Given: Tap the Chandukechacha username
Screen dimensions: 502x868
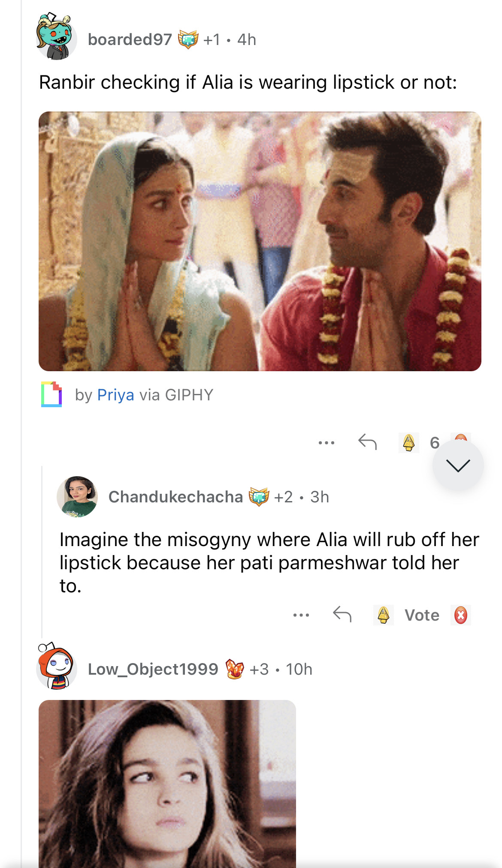Looking at the screenshot, I should click(x=175, y=497).
